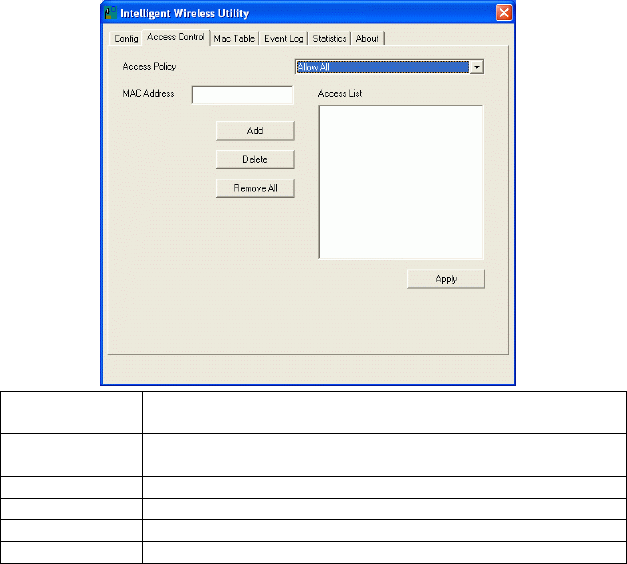View the Statistics tab
The image size is (627, 564).
point(329,38)
